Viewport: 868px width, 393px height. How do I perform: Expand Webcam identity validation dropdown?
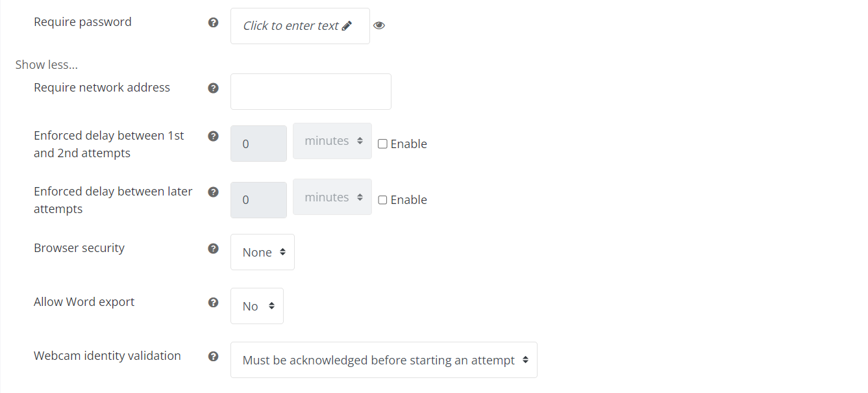[384, 360]
